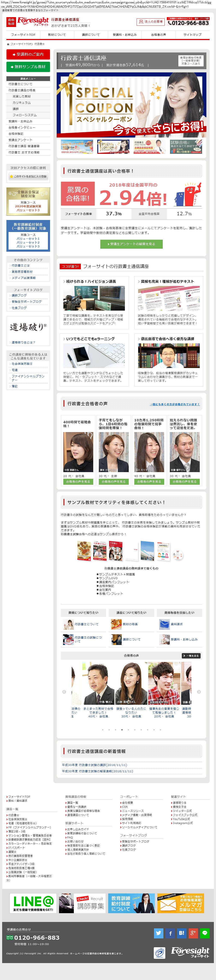Select 行政書士について in 講座メニュー sidebar
The image size is (216, 980).
coord(28,84)
